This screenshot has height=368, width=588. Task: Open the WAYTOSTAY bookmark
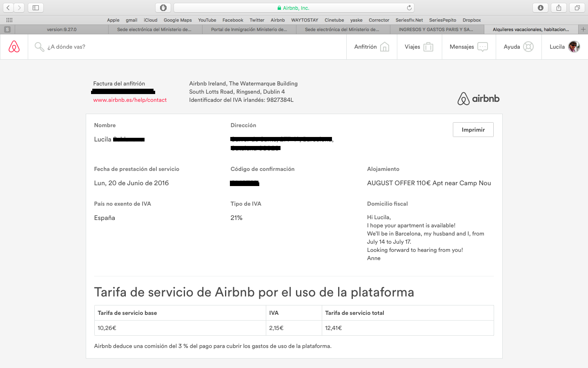[x=305, y=20]
